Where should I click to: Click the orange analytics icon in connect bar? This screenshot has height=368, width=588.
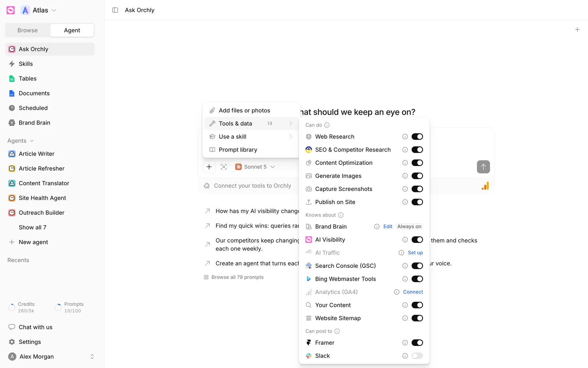pyautogui.click(x=485, y=186)
